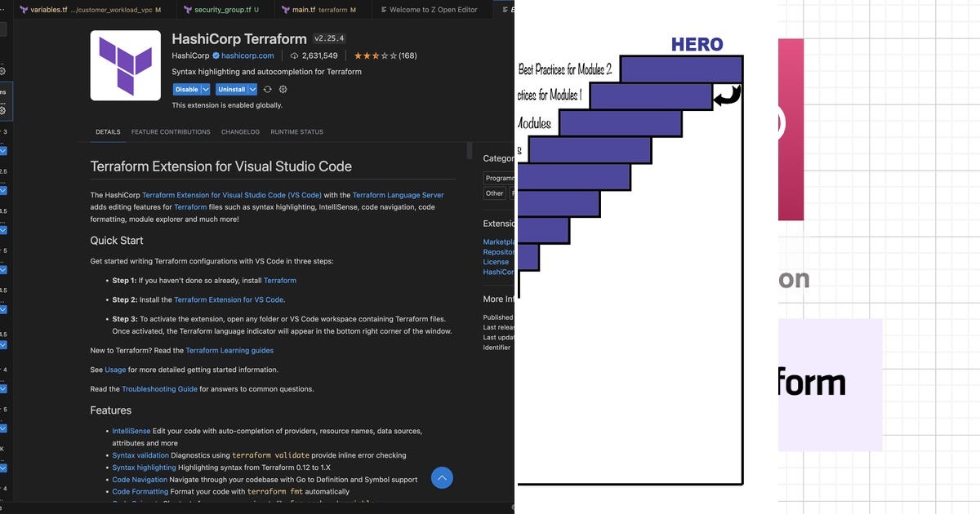The width and height of the screenshot is (980, 514).
Task: Open the dropdown arrow beside Disable
Action: click(x=204, y=89)
